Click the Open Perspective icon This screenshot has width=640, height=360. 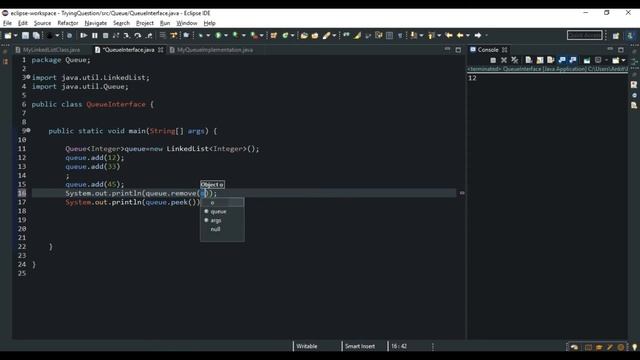coord(616,36)
